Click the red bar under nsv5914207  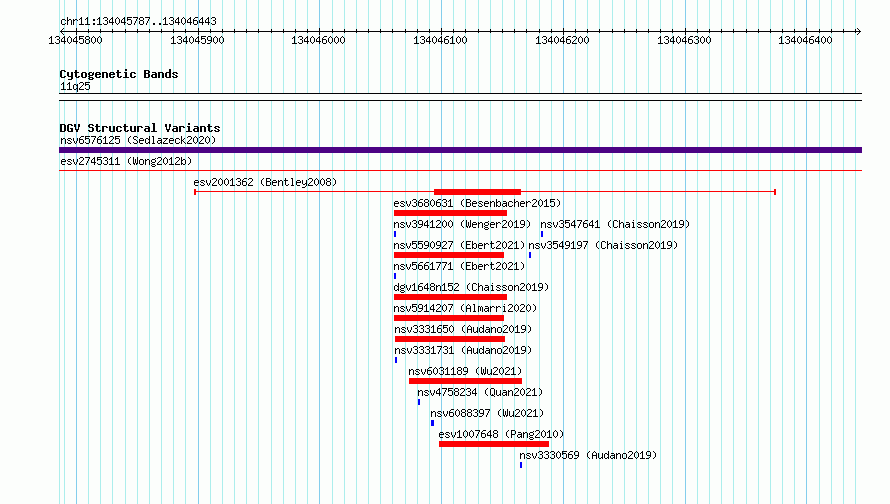[449, 318]
